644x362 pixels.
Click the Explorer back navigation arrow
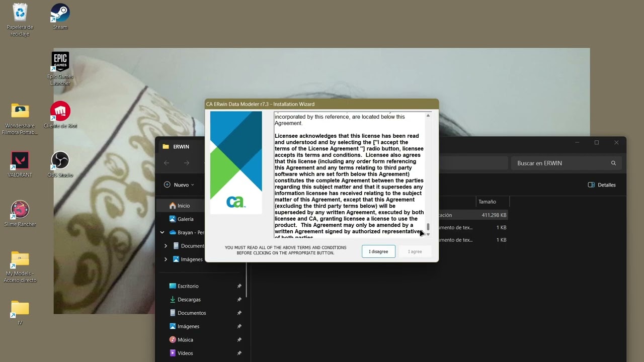167,163
